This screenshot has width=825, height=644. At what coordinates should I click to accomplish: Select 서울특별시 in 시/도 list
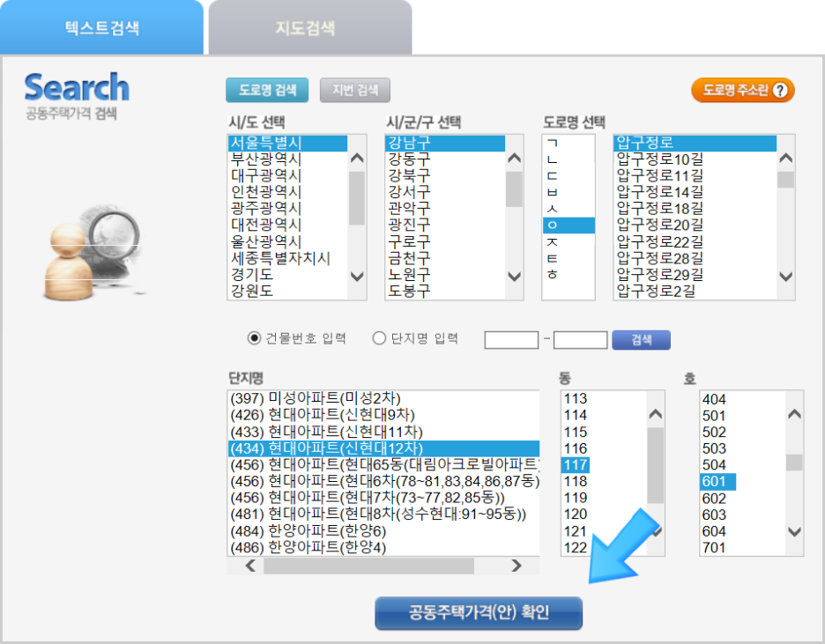[287, 143]
